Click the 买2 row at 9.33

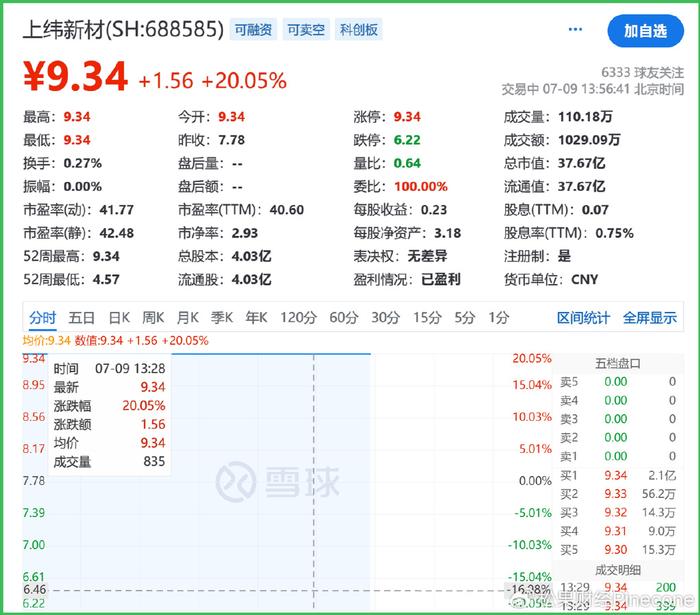click(x=618, y=494)
